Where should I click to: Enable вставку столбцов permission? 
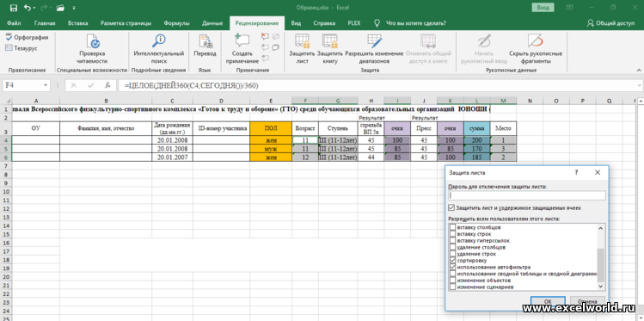point(452,227)
